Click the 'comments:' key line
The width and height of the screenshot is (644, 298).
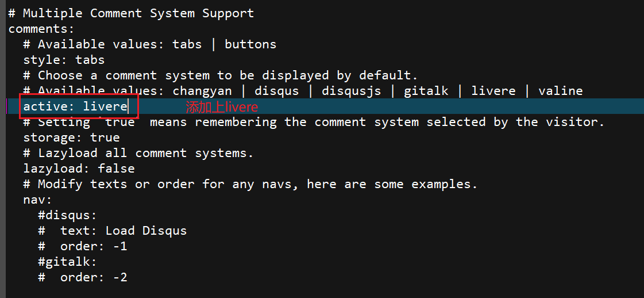click(41, 29)
